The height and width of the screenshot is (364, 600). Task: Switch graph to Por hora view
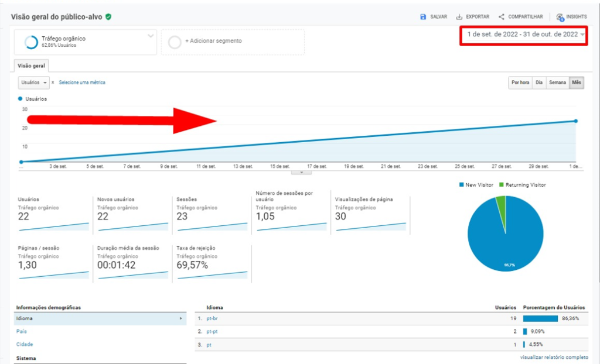pos(520,83)
